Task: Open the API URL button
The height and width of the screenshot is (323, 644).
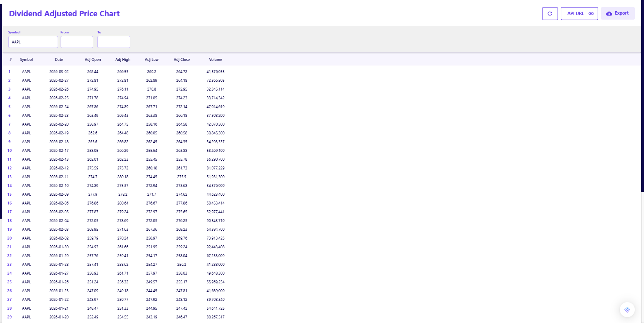Action: 579,13
